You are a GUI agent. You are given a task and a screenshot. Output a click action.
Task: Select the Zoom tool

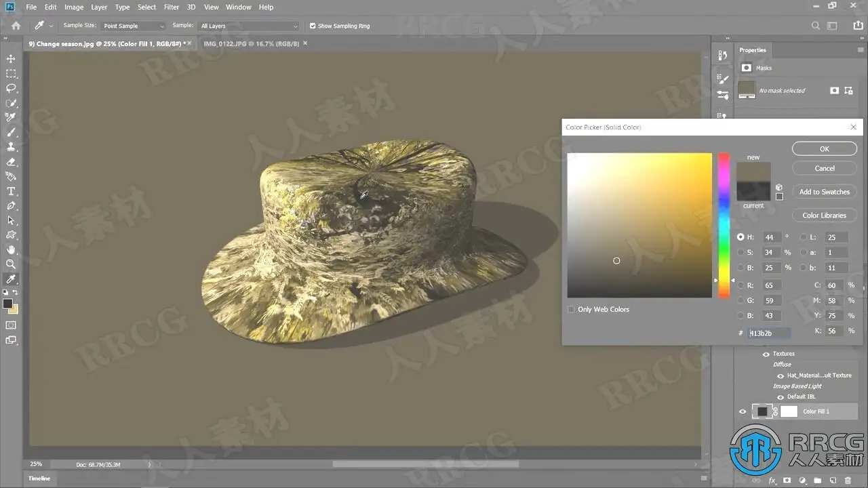[11, 264]
